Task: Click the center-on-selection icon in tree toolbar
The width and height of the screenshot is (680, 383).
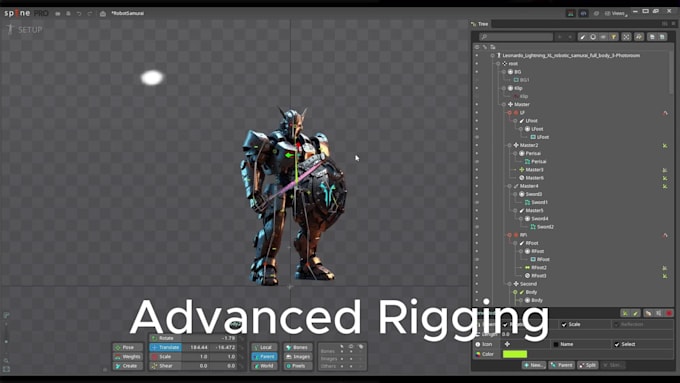Action: pos(626,37)
